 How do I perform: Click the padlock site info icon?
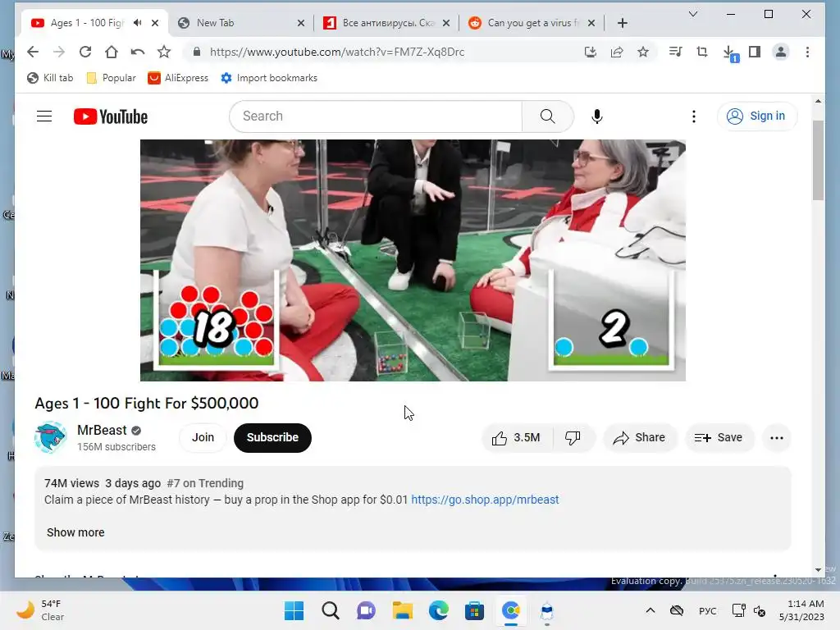point(197,52)
